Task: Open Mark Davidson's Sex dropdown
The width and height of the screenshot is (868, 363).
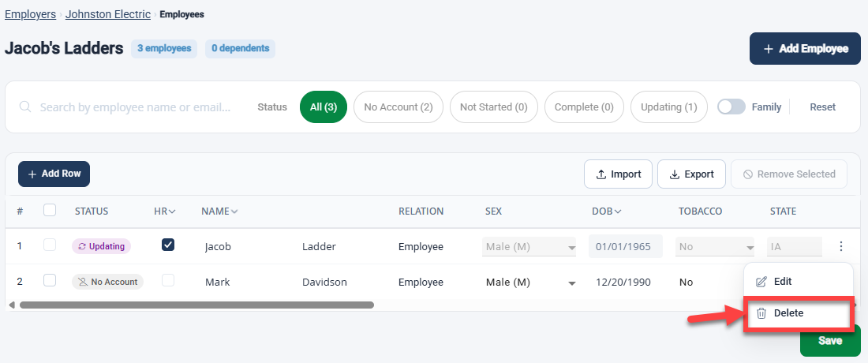Action: (529, 283)
